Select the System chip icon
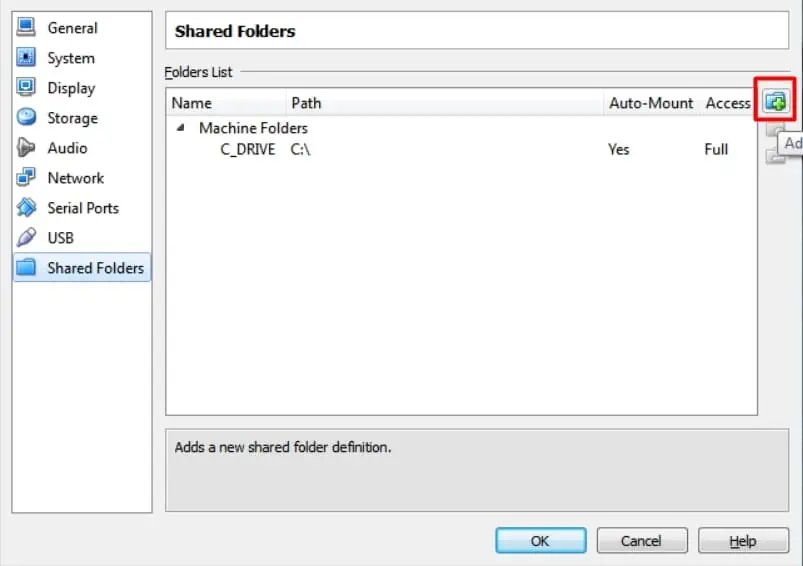Viewport: 803px width, 566px height. (x=27, y=58)
